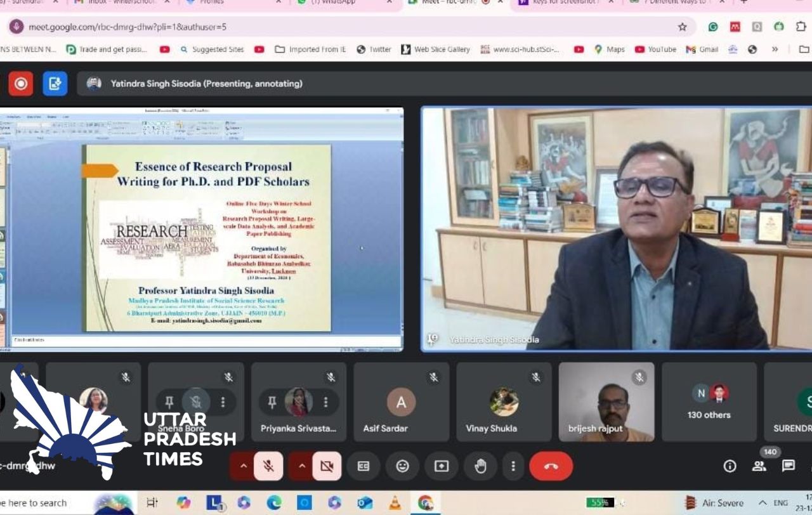Open the Suggested Sites bookmark
Image resolution: width=812 pixels, height=515 pixels.
tap(211, 49)
